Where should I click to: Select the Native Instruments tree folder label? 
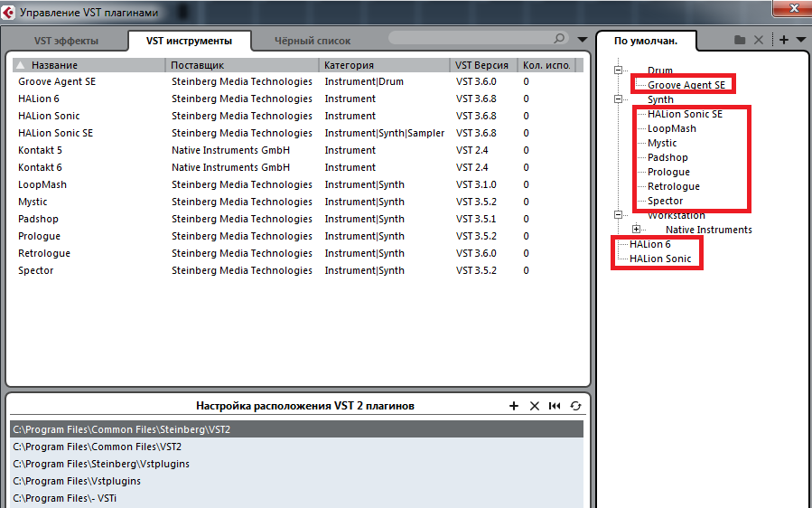[x=708, y=229]
